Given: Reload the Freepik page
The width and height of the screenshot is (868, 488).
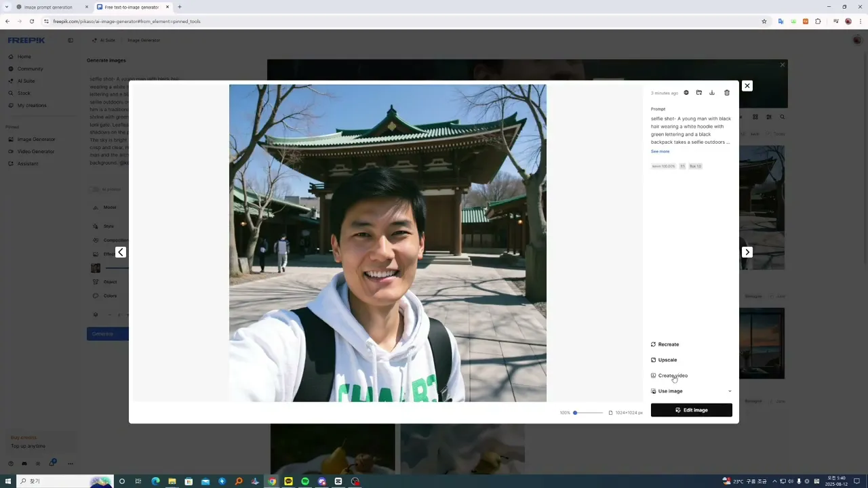Looking at the screenshot, I should [x=31, y=21].
